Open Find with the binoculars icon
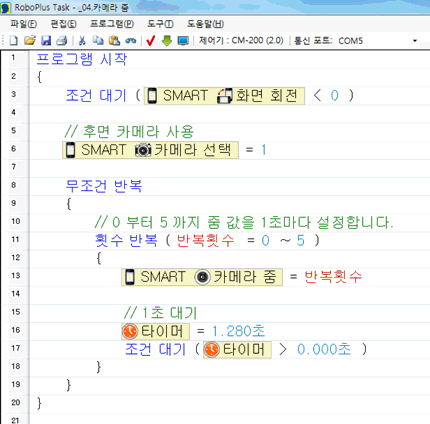Screen dimensions: 430x424 [x=131, y=41]
